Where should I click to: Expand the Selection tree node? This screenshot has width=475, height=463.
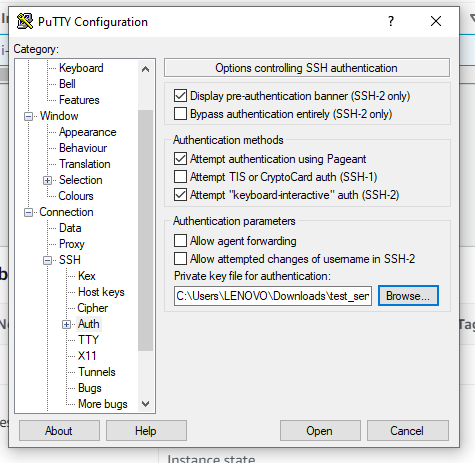[x=48, y=180]
